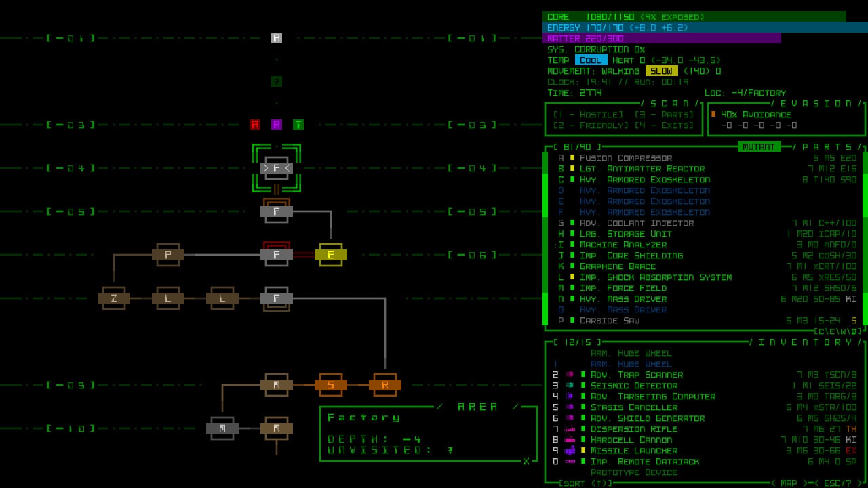Image resolution: width=868 pixels, height=488 pixels.
Task: Toggle the Parts scan filter
Action: [664, 115]
